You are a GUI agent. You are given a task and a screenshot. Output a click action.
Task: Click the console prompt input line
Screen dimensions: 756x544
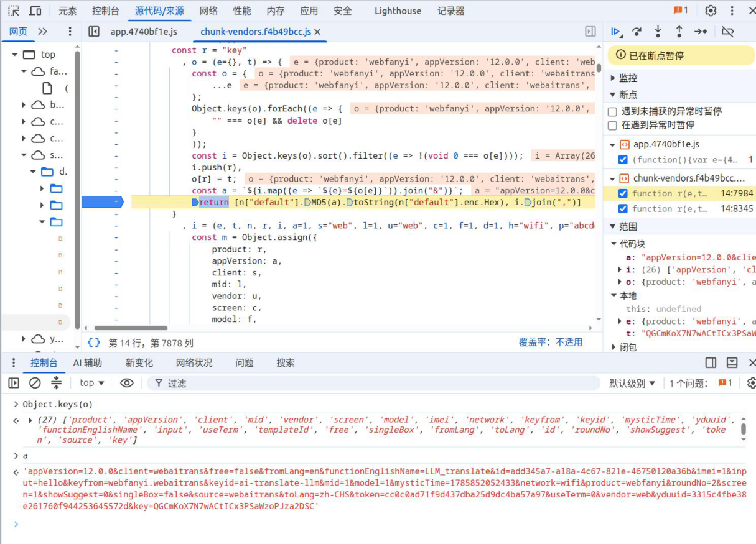point(383,524)
